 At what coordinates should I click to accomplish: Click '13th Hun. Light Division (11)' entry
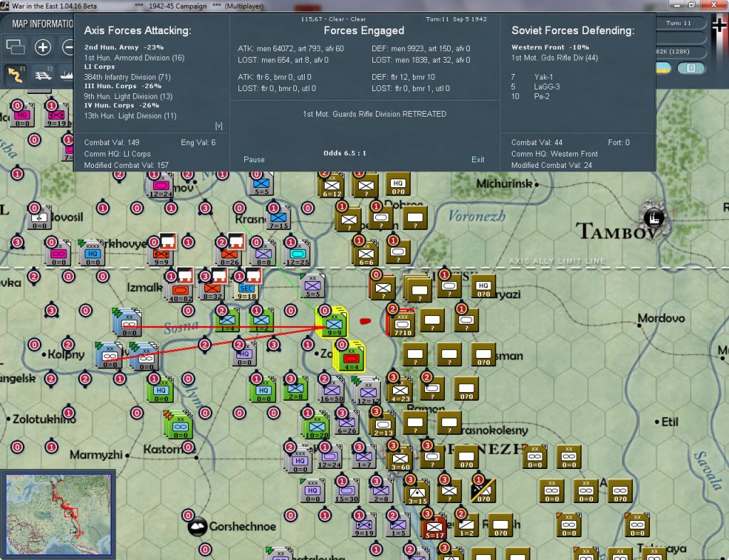(130, 116)
